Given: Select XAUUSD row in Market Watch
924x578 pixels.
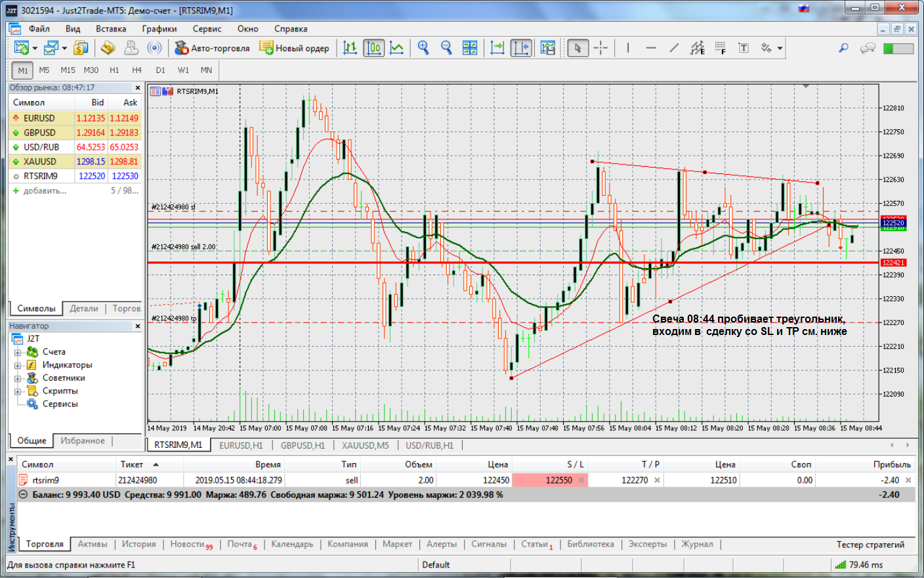Looking at the screenshot, I should [75, 162].
